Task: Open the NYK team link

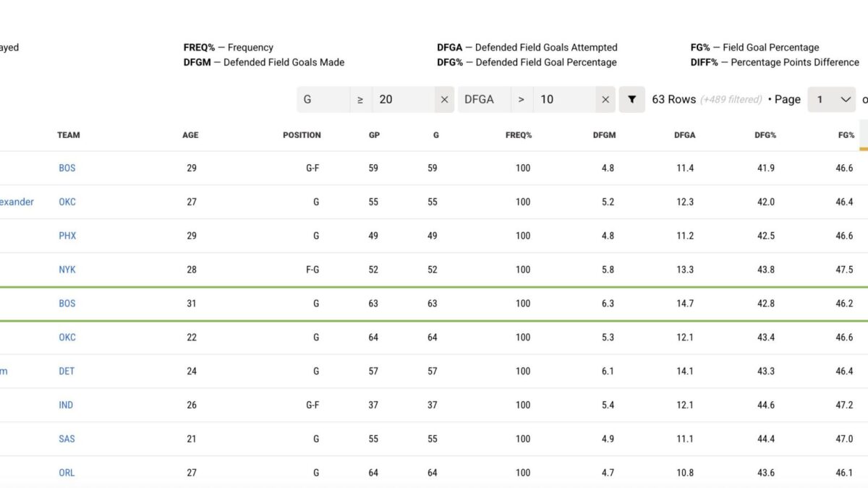Action: click(67, 270)
